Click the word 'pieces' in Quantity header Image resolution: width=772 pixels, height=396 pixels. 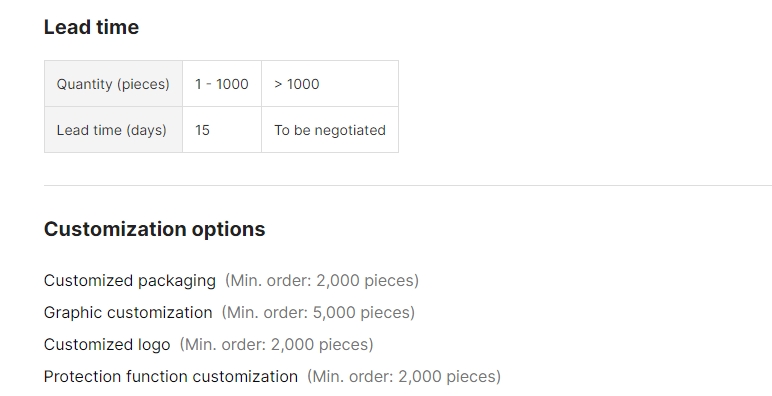click(x=144, y=85)
